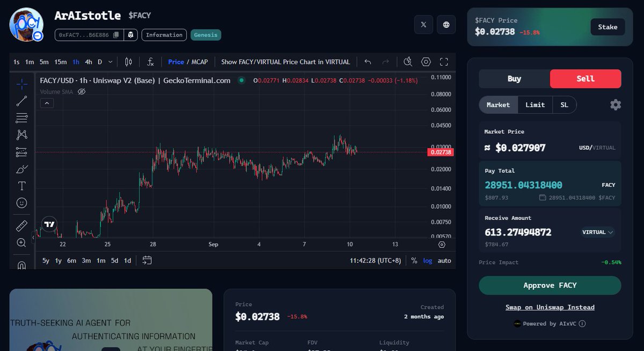This screenshot has width=644, height=351.
Task: Select the brush drawing tool
Action: 22,169
